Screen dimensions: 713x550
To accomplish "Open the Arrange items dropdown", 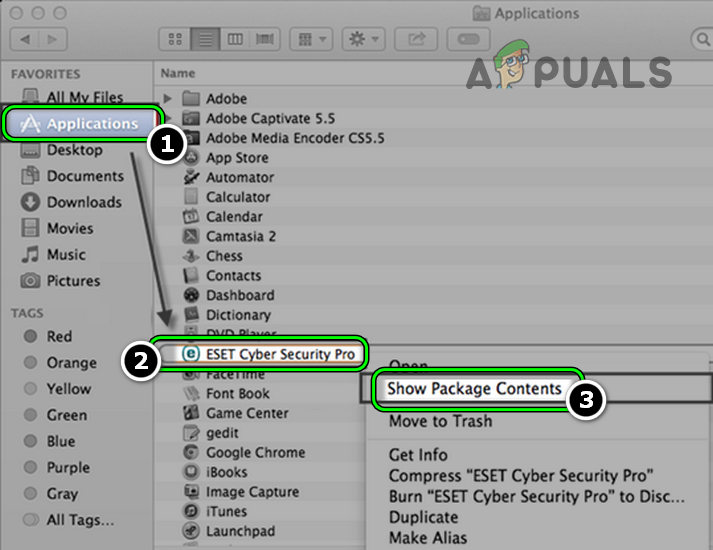I will click(312, 40).
